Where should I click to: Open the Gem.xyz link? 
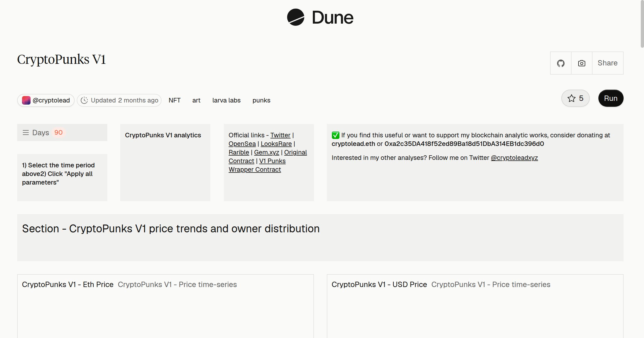tap(266, 152)
